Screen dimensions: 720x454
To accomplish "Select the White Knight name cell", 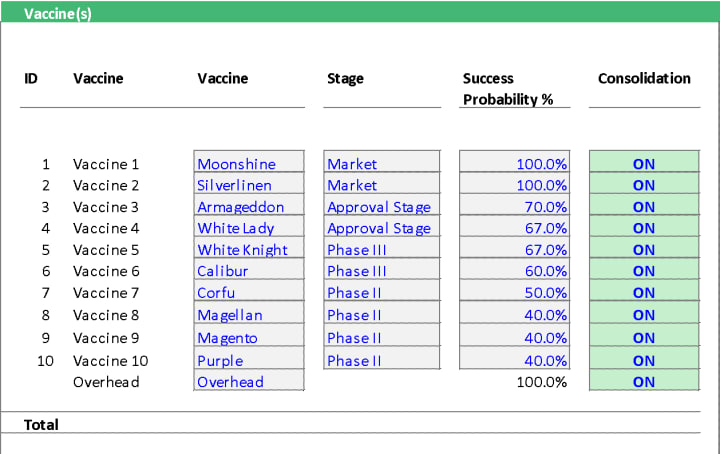I will (249, 247).
